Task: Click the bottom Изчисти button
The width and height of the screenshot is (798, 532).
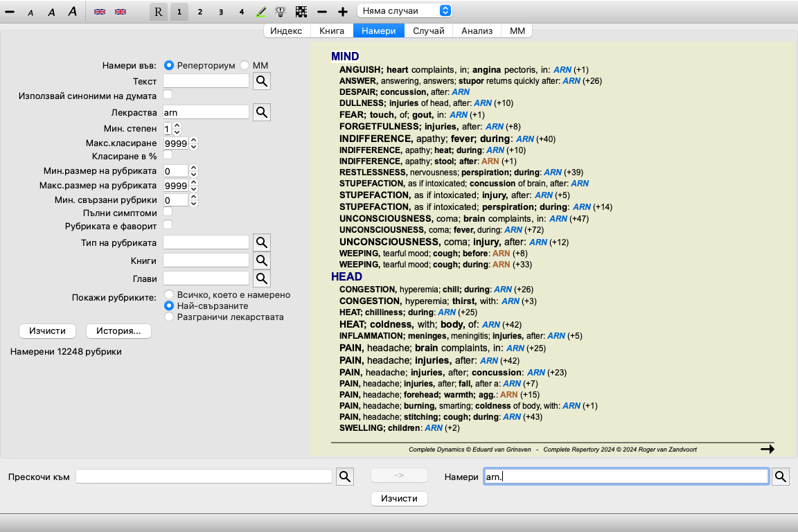Action: (x=399, y=499)
